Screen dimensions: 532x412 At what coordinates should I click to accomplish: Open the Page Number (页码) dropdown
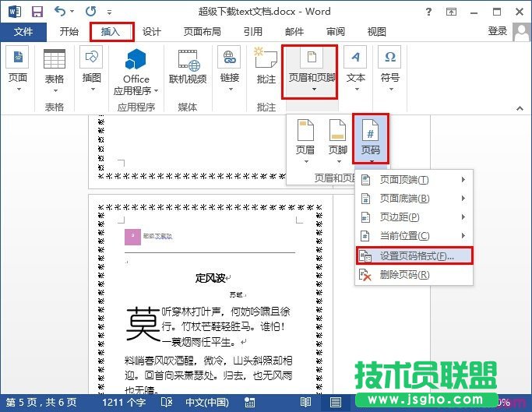pos(371,139)
